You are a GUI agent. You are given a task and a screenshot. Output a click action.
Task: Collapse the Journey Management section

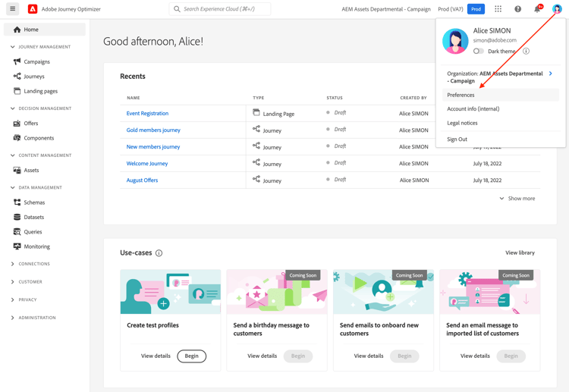click(13, 47)
